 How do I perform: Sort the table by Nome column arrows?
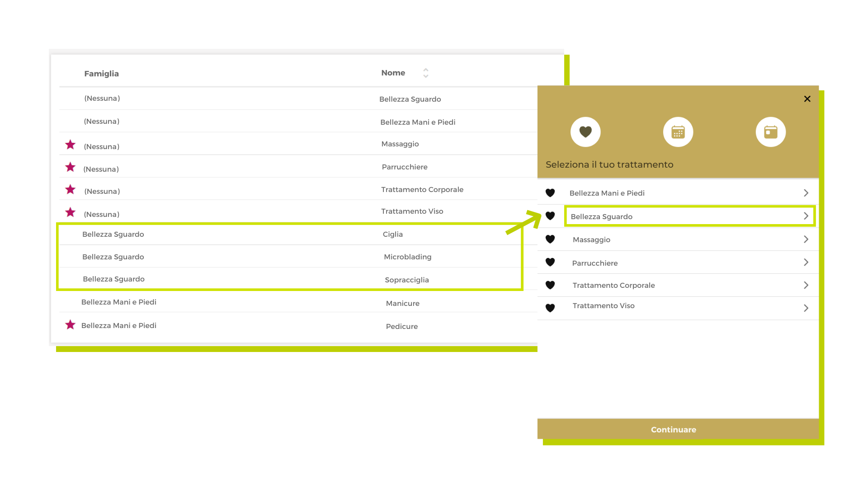[426, 73]
